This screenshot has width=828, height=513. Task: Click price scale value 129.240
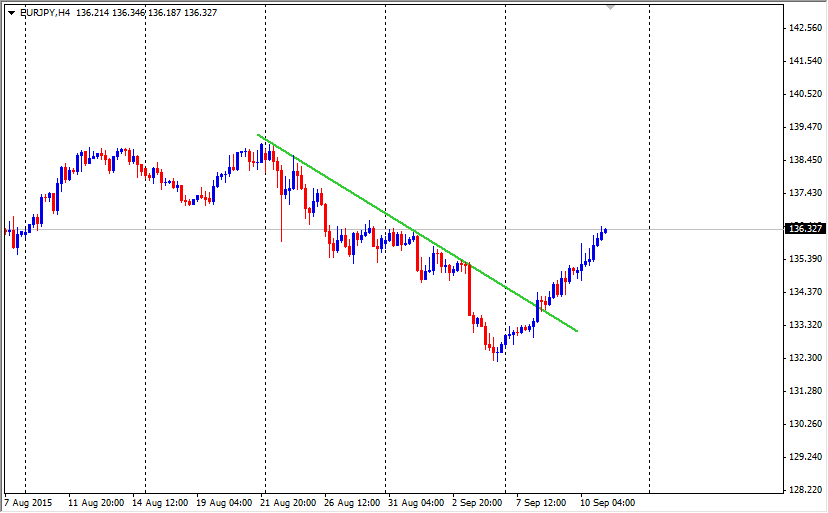pos(805,456)
